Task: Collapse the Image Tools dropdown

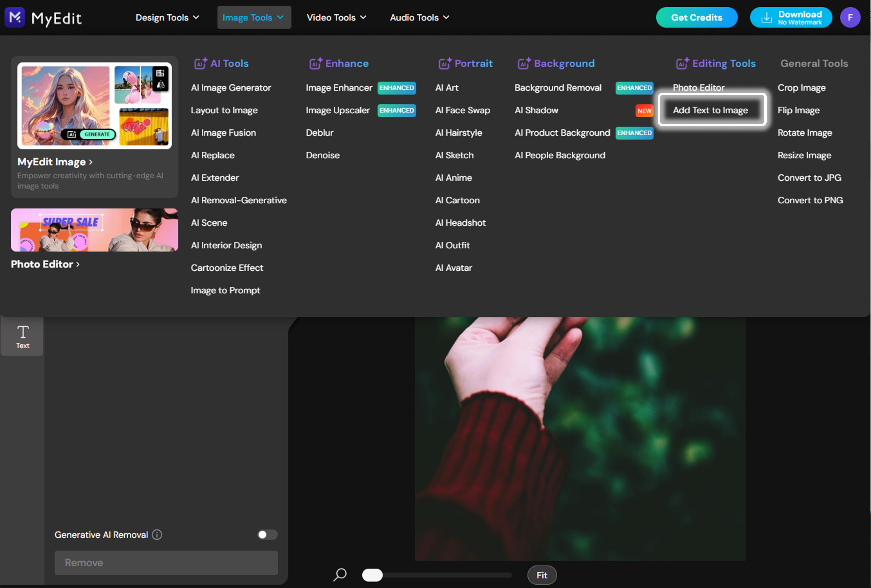Action: [x=254, y=17]
